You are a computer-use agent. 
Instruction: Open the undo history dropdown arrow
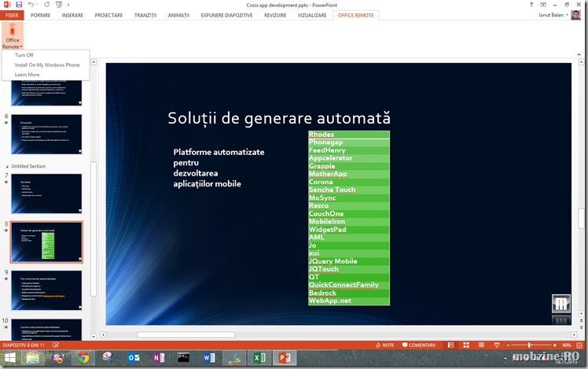coord(37,5)
